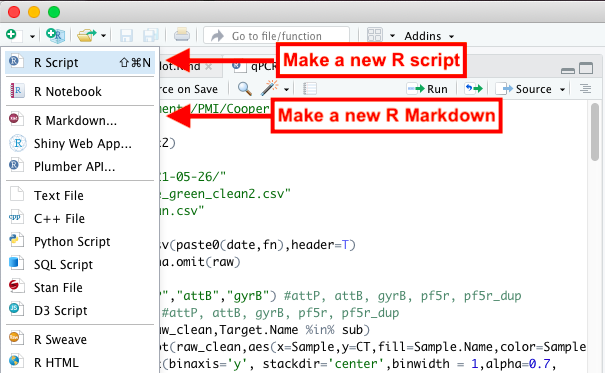605x373 pixels.
Task: Compile report notebook icon
Action: pos(310,89)
